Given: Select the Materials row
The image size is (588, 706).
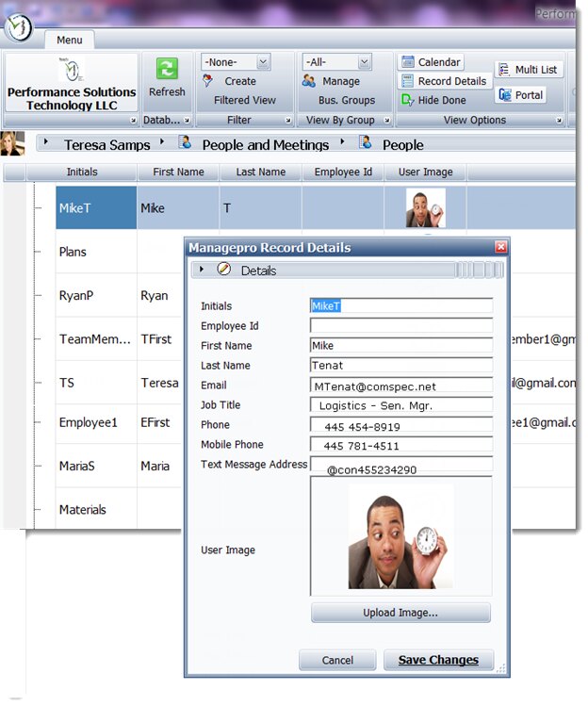Looking at the screenshot, I should click(96, 510).
